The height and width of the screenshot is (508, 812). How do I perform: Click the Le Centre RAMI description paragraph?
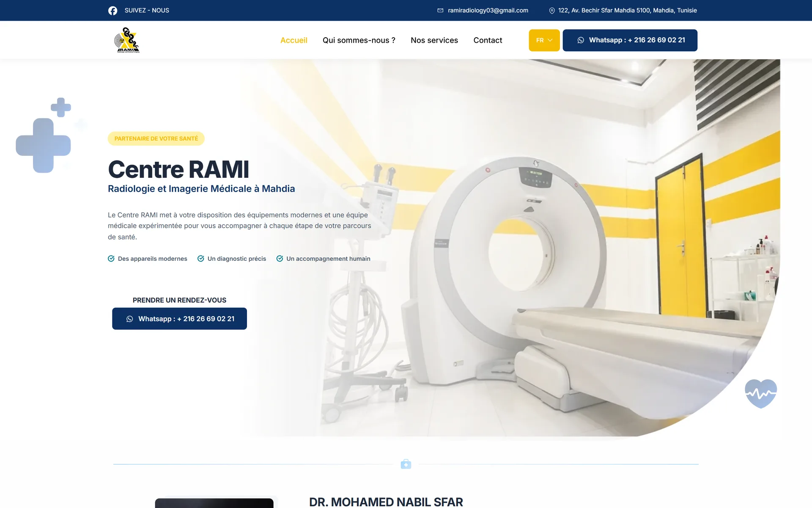pos(239,226)
